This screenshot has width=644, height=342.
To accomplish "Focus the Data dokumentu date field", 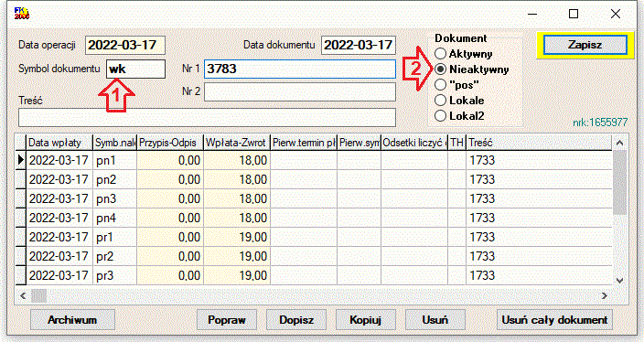I will point(359,45).
